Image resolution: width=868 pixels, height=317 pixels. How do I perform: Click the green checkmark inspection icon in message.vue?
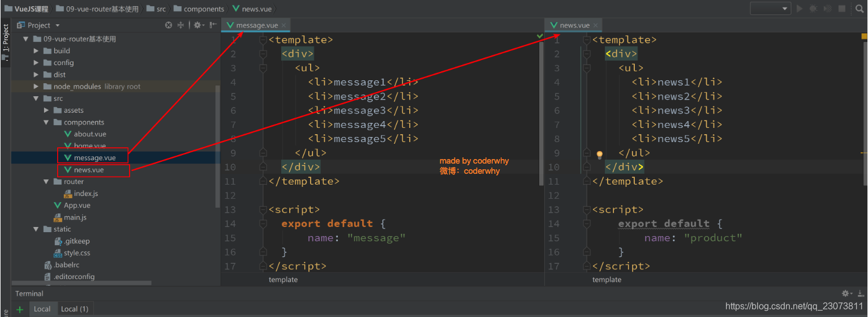(539, 36)
